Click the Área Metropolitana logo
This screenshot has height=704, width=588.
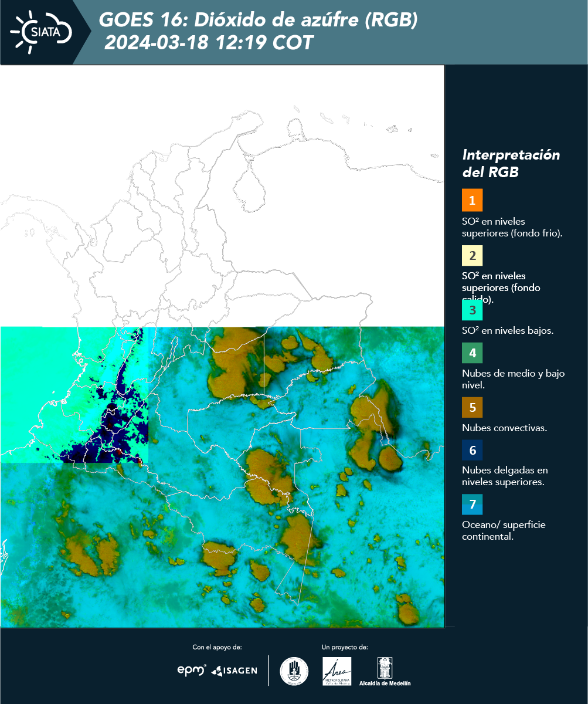coord(337,671)
